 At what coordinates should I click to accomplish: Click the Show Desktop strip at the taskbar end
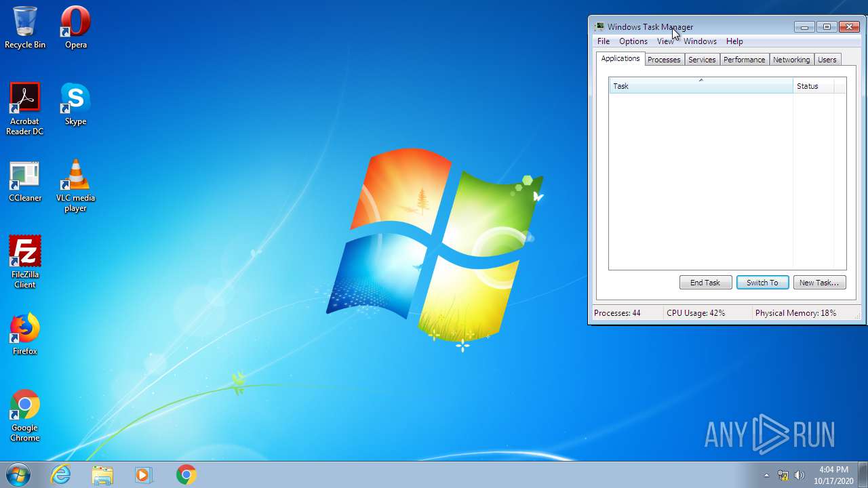[863, 474]
